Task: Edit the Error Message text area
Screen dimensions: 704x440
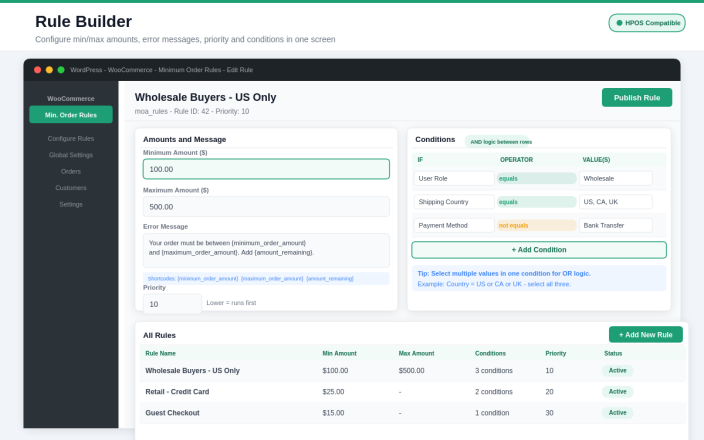Action: [266, 250]
